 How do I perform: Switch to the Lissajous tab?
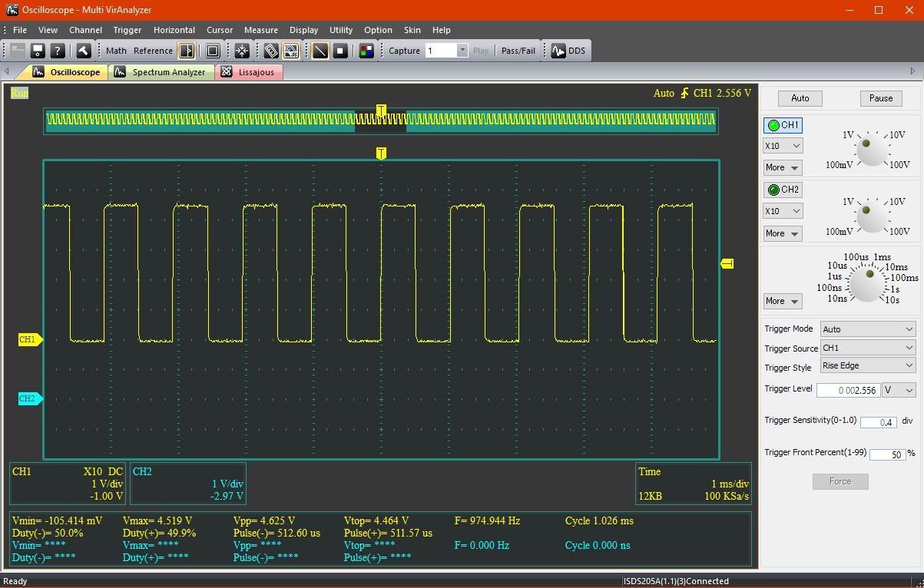click(250, 72)
